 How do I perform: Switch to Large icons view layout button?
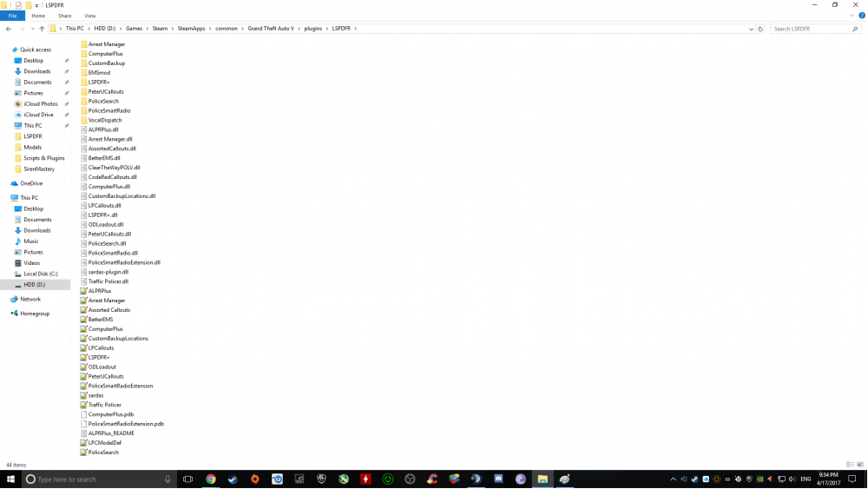coord(860,465)
